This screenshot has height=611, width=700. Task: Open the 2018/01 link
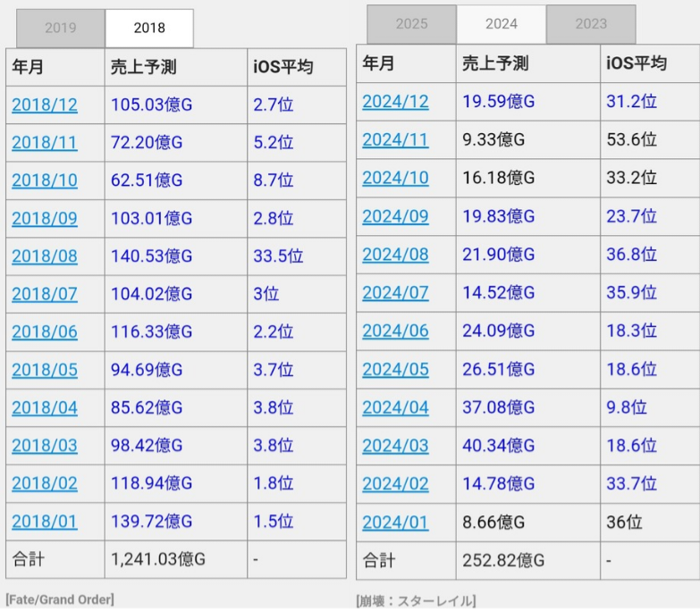coord(45,522)
